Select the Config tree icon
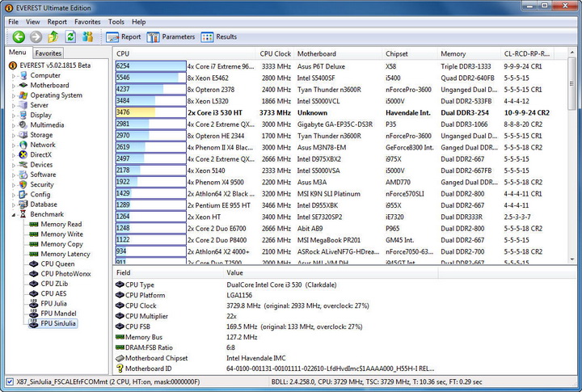Screen dimensions: 582x392 pyautogui.click(x=23, y=195)
